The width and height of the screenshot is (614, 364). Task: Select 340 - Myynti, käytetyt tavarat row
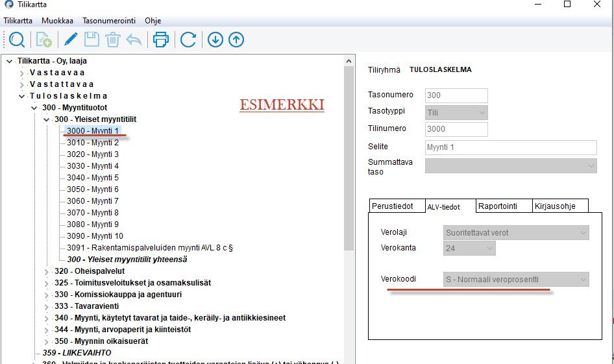pos(170,318)
